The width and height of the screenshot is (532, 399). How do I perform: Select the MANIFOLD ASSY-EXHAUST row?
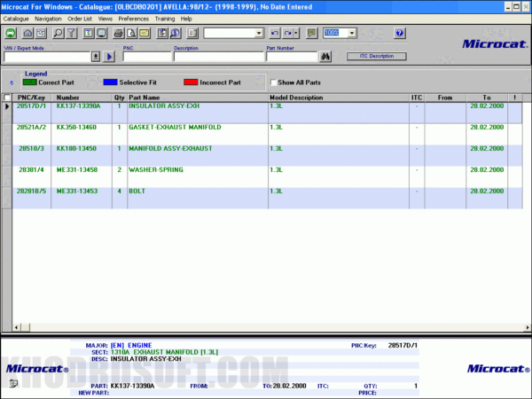[268, 155]
